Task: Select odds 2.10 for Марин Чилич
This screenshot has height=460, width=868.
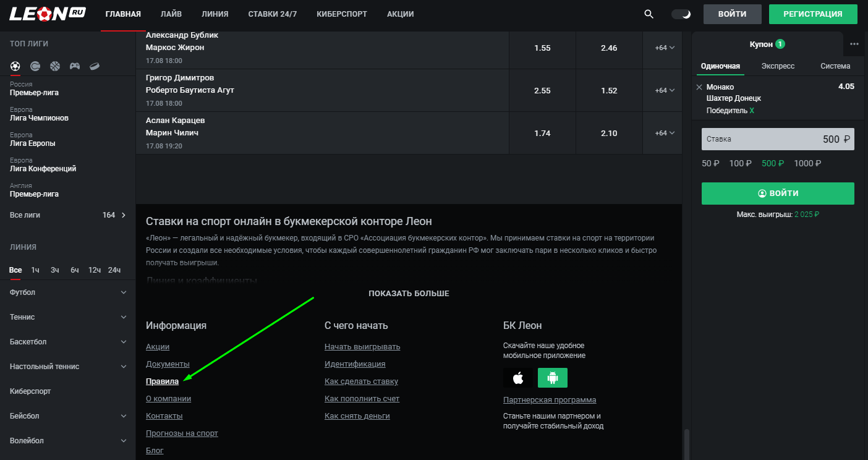Action: (x=609, y=133)
